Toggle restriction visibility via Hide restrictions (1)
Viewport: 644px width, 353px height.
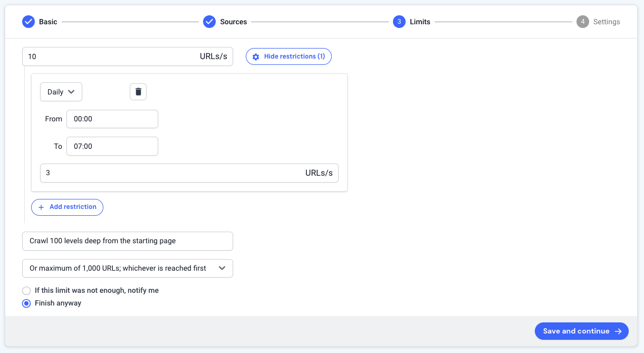pos(289,56)
